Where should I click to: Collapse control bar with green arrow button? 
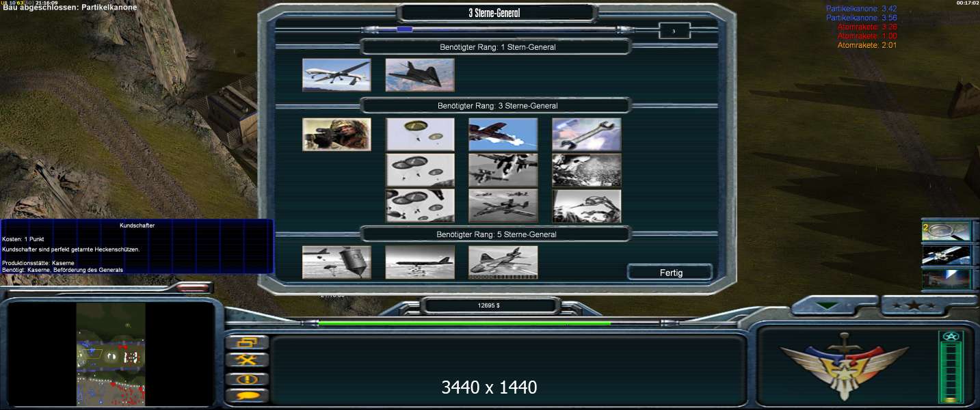pyautogui.click(x=827, y=306)
